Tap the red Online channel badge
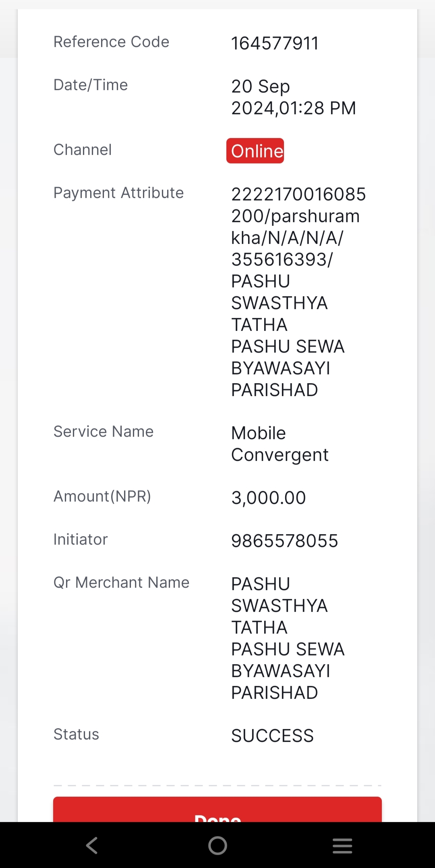 point(255,151)
